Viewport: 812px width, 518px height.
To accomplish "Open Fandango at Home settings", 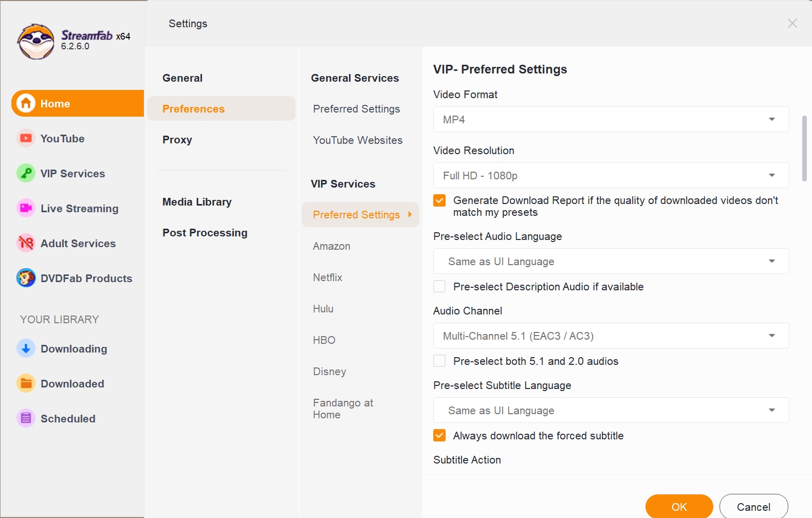I will tap(343, 409).
